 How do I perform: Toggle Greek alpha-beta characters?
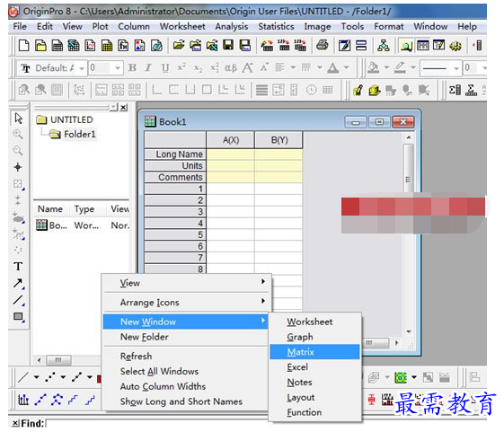(231, 68)
